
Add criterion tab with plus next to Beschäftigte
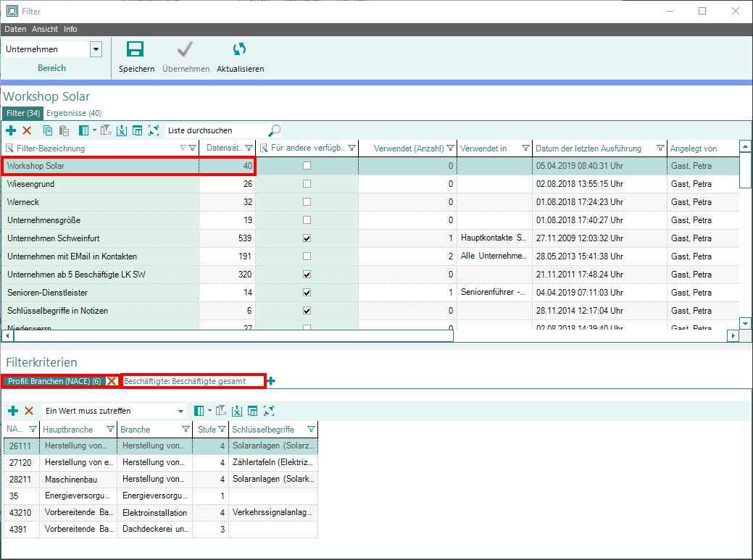pyautogui.click(x=271, y=381)
